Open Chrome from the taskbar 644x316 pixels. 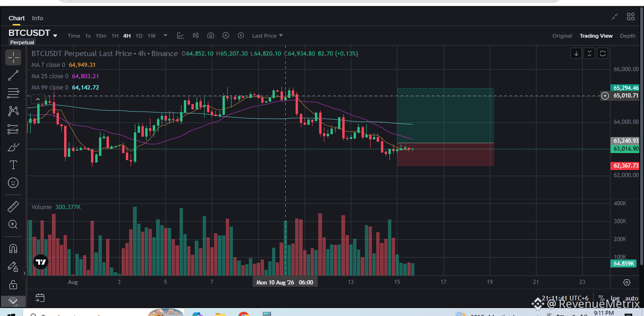(x=244, y=315)
